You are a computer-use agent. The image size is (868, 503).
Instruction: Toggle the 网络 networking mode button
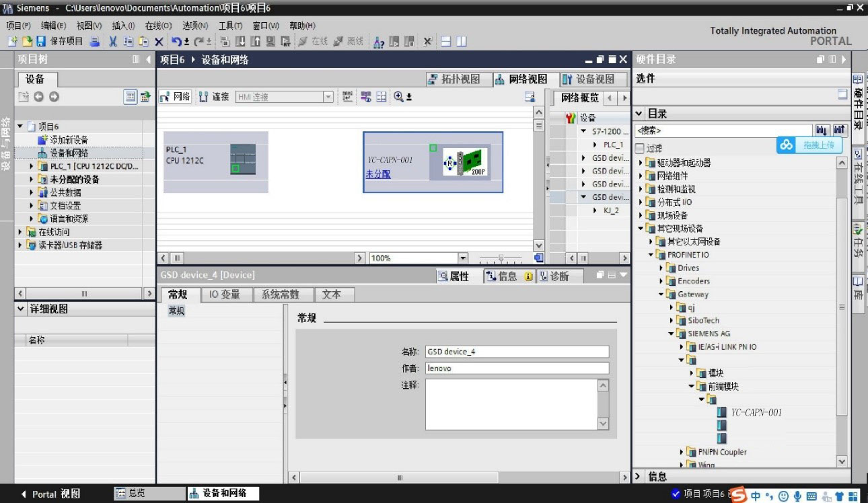point(175,97)
